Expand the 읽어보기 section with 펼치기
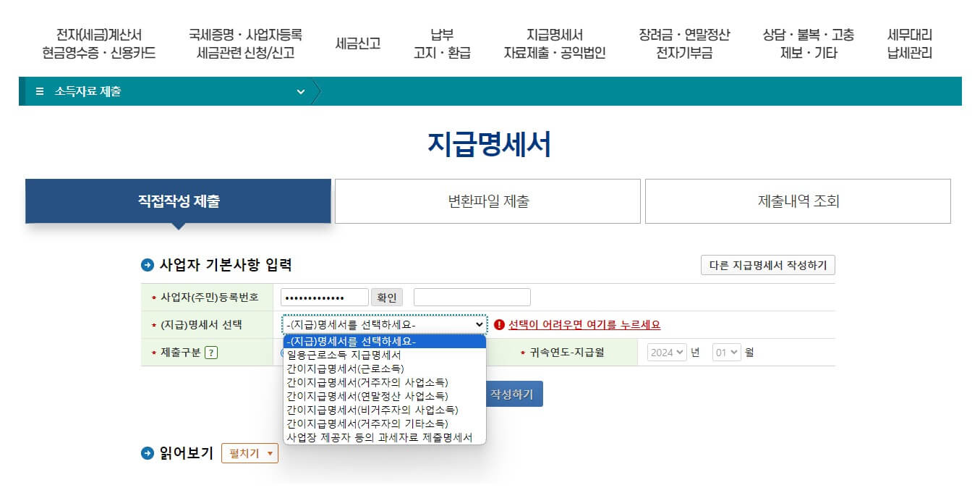The height and width of the screenshot is (493, 980). (x=250, y=452)
